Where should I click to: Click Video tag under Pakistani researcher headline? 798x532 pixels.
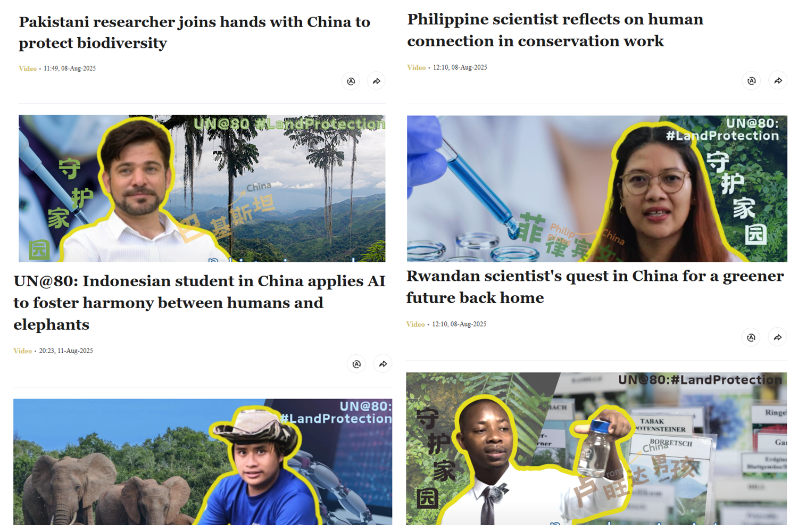coord(28,69)
